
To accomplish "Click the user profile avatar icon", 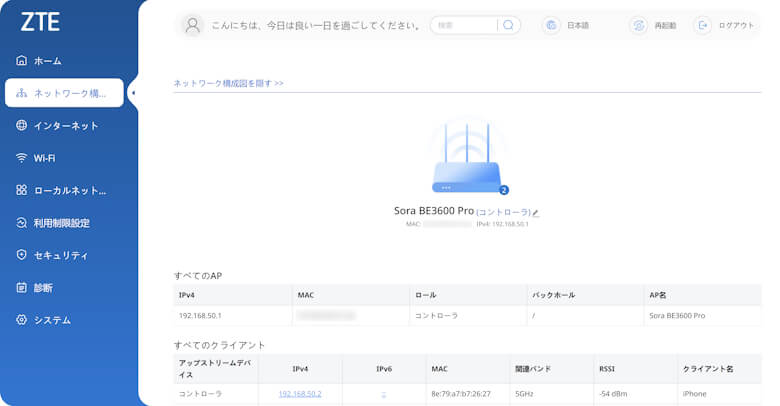I will pos(194,25).
